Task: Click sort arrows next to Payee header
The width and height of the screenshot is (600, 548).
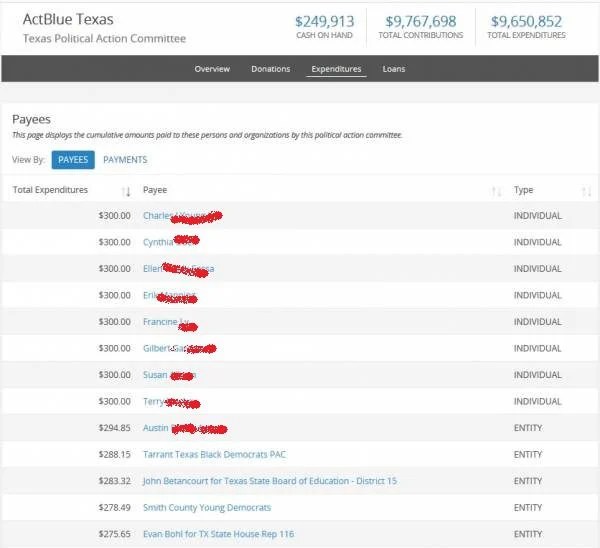Action: pyautogui.click(x=497, y=191)
